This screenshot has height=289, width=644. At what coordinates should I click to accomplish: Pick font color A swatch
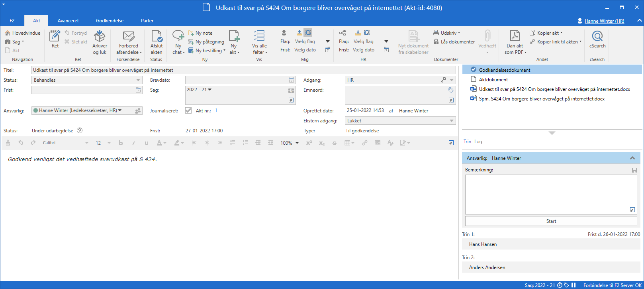pos(159,143)
